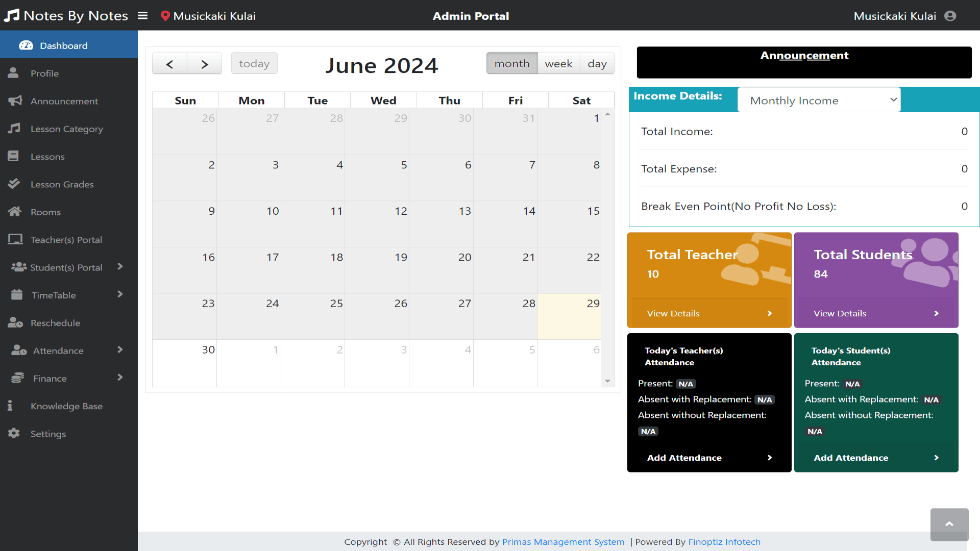Switch calendar to day view

[597, 63]
